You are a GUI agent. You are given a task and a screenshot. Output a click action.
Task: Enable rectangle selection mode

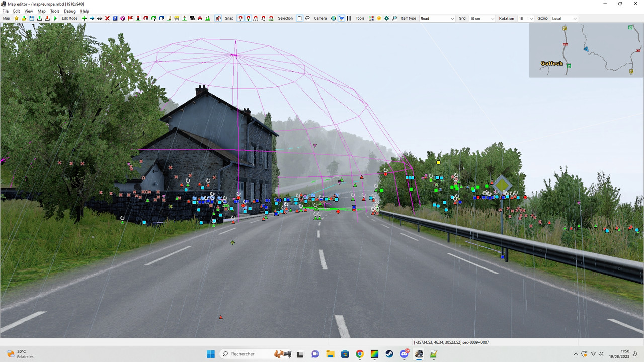click(300, 18)
